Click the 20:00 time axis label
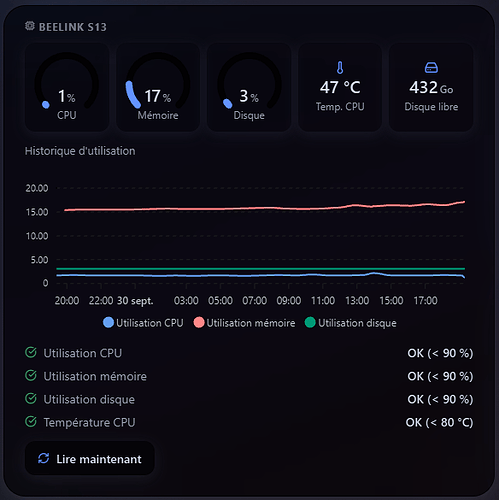Image resolution: width=499 pixels, height=500 pixels. [x=67, y=301]
